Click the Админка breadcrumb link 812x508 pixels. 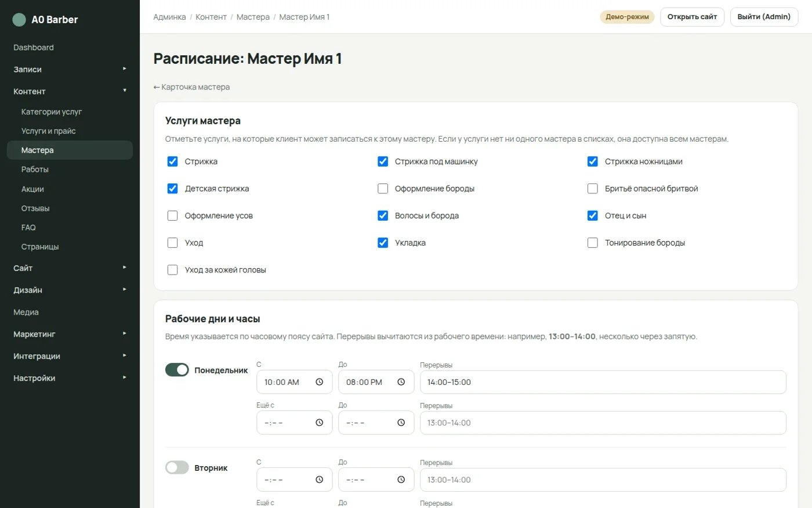point(169,17)
